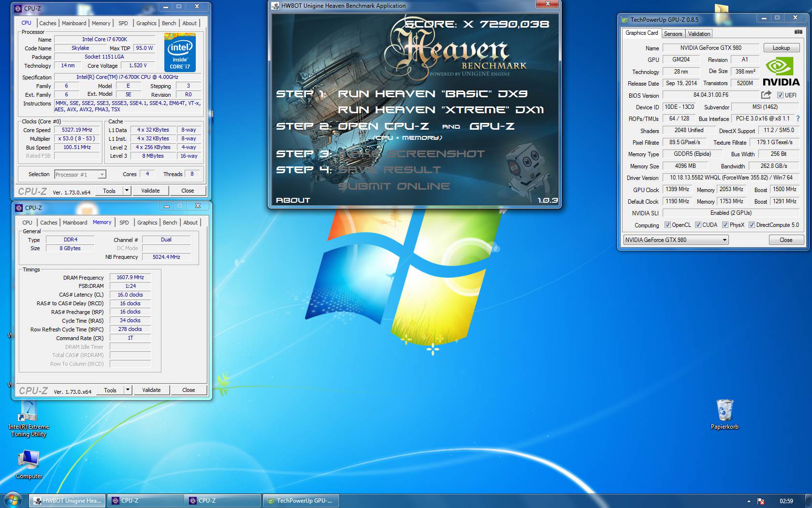Click the Windows Start orb

(13, 500)
